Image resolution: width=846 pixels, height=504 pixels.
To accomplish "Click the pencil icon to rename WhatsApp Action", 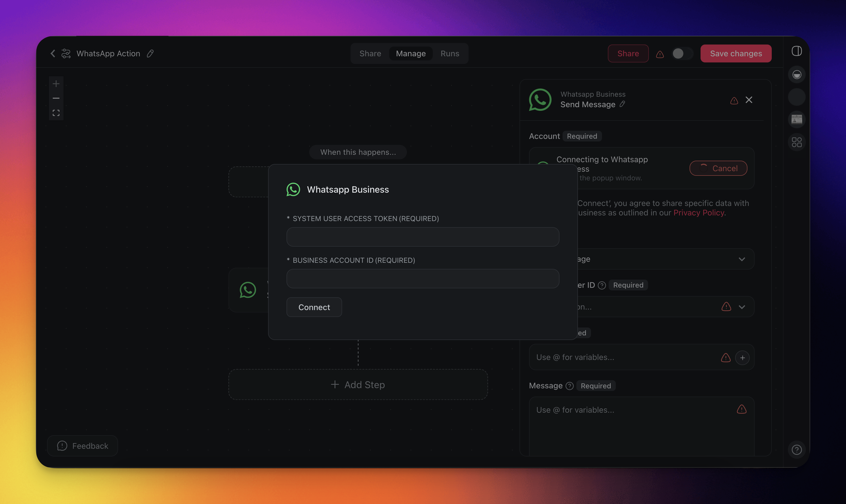I will (x=150, y=54).
